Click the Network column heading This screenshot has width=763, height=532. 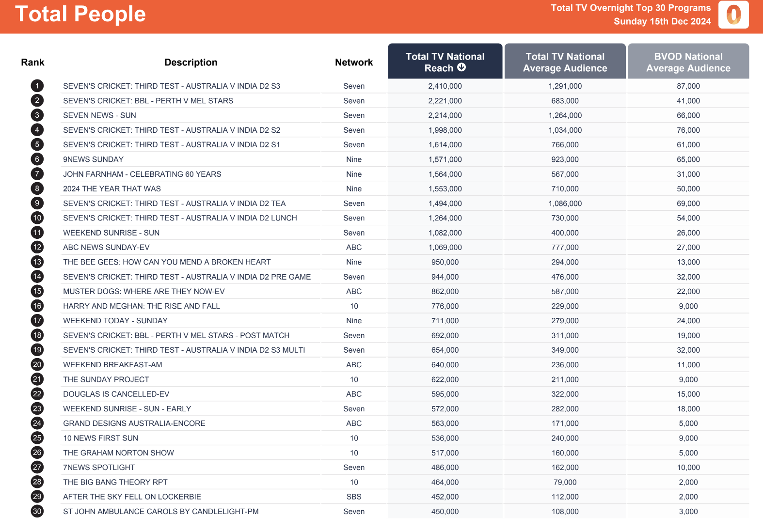coord(354,63)
